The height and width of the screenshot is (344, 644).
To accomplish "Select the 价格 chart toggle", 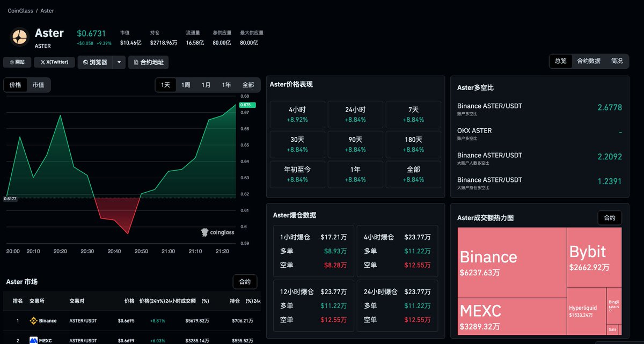I will pos(16,85).
